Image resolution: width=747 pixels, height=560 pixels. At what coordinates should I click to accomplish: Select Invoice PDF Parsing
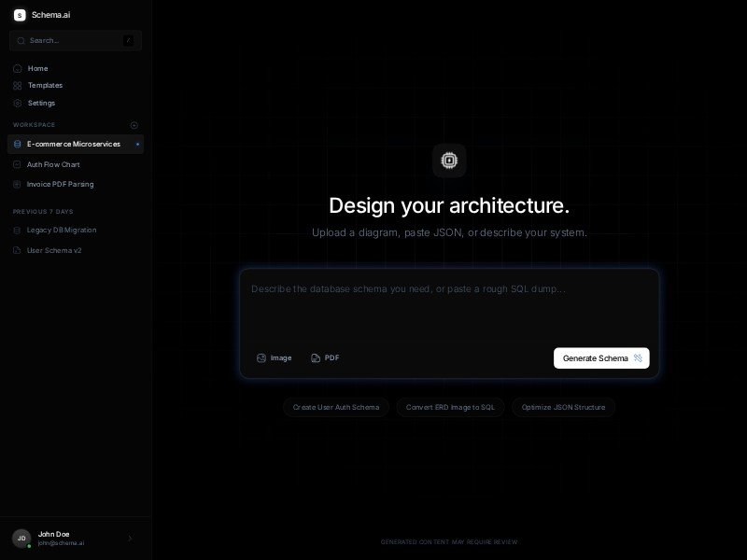tap(60, 184)
